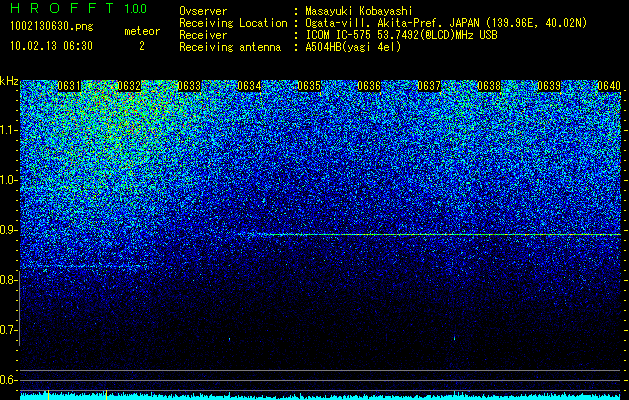
Task: Select the ICOM IC-575 53.7492 MHz USB text
Action: coord(402,35)
